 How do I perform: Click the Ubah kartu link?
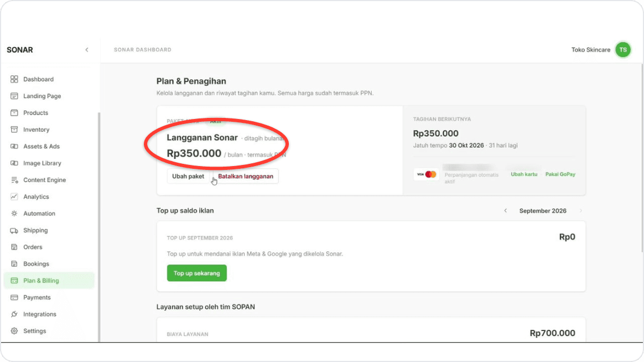tap(524, 174)
